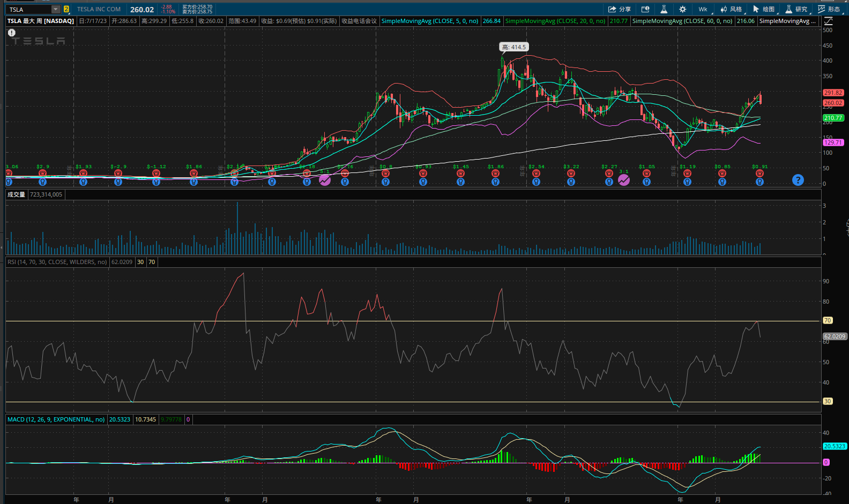This screenshot has width=849, height=504.
Task: Open the patterns (形态) menu
Action: pos(829,9)
